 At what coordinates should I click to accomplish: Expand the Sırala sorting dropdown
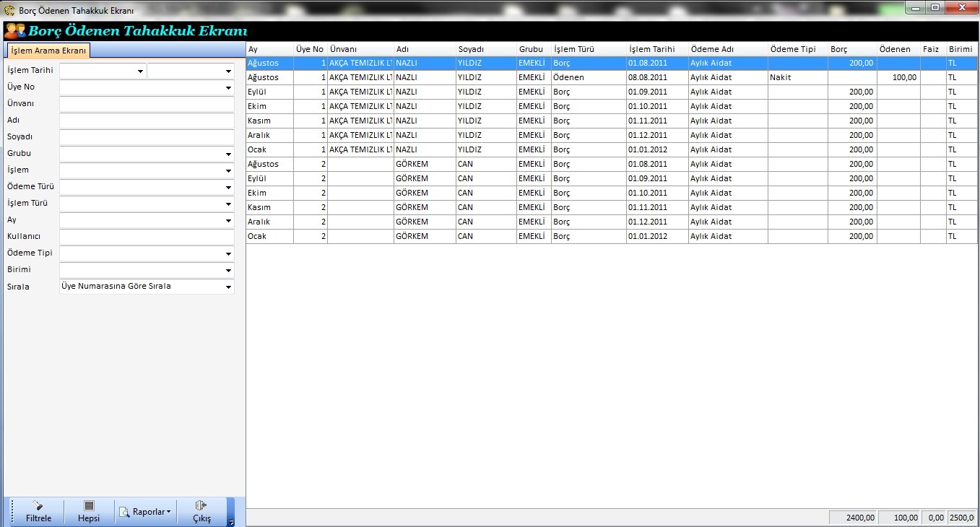point(228,287)
